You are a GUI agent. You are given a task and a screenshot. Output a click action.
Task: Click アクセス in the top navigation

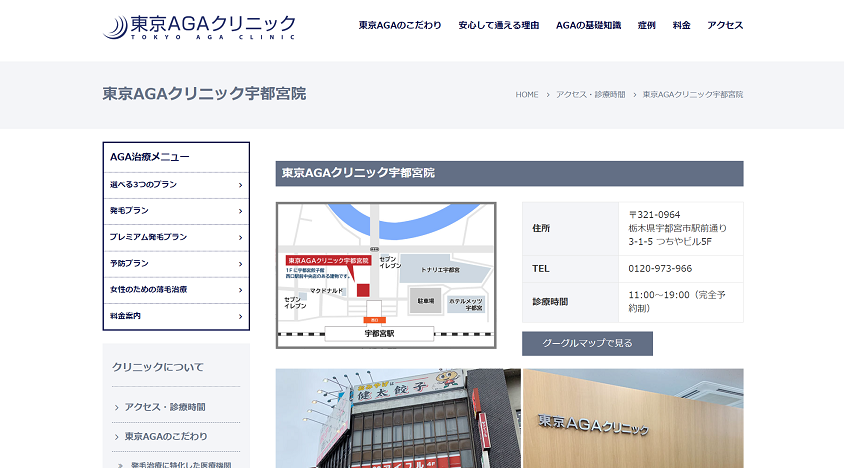(725, 25)
